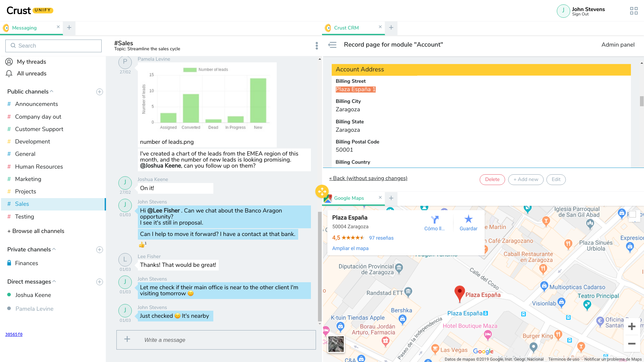Click Guardar star icon in map card
The image size is (644, 362).
[468, 219]
